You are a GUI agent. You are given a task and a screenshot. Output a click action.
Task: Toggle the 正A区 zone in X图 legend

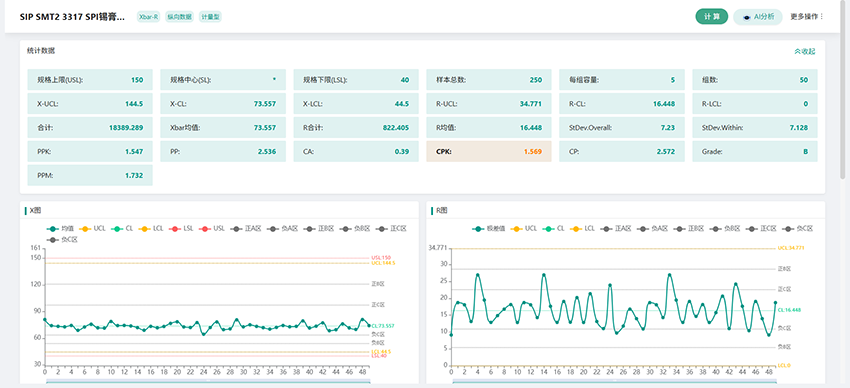pyautogui.click(x=246, y=229)
